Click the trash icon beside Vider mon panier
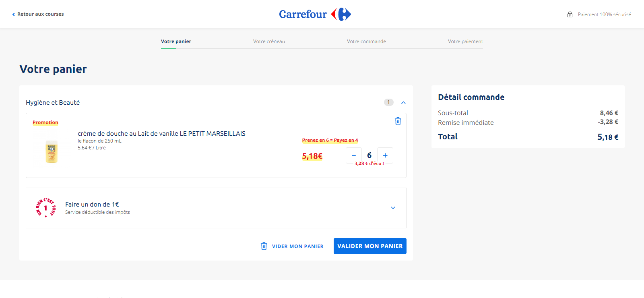 (x=264, y=246)
